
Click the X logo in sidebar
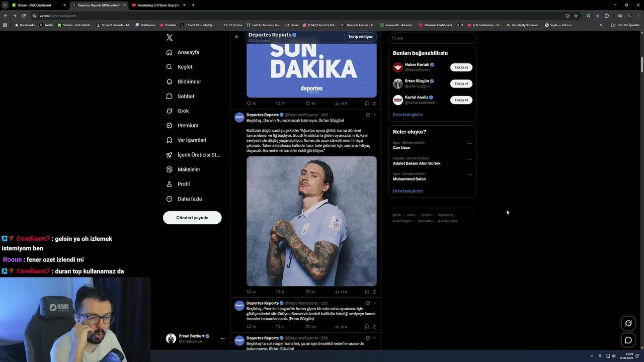tap(170, 38)
